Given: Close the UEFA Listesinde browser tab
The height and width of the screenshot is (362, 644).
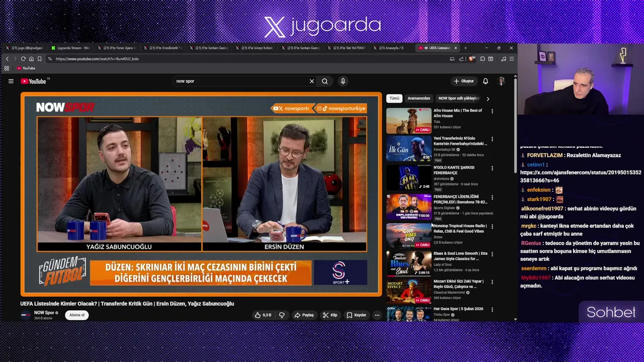Looking at the screenshot, I should click(x=455, y=48).
